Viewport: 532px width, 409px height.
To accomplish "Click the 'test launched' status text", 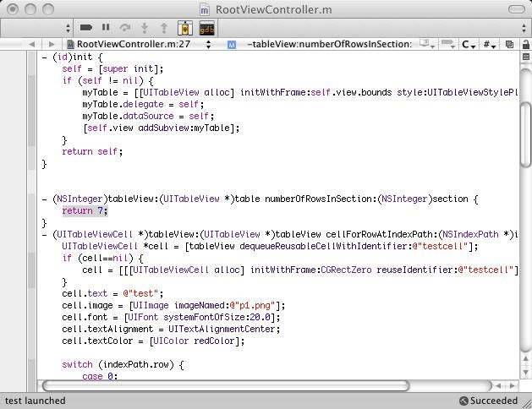I will [x=35, y=401].
